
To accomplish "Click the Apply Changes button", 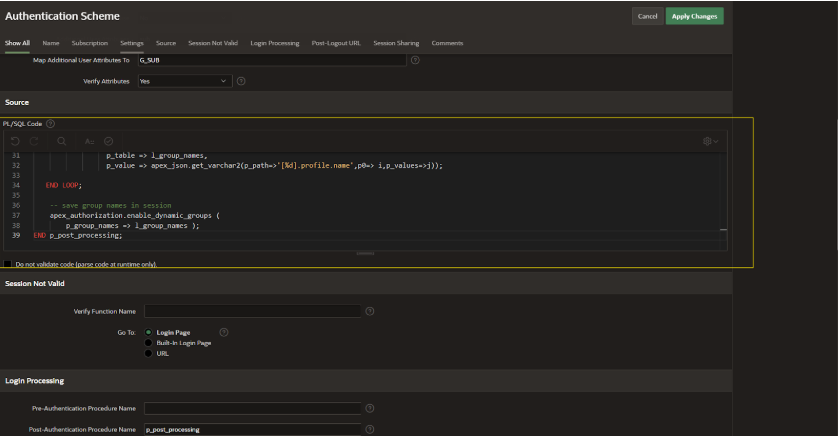I will (694, 16).
